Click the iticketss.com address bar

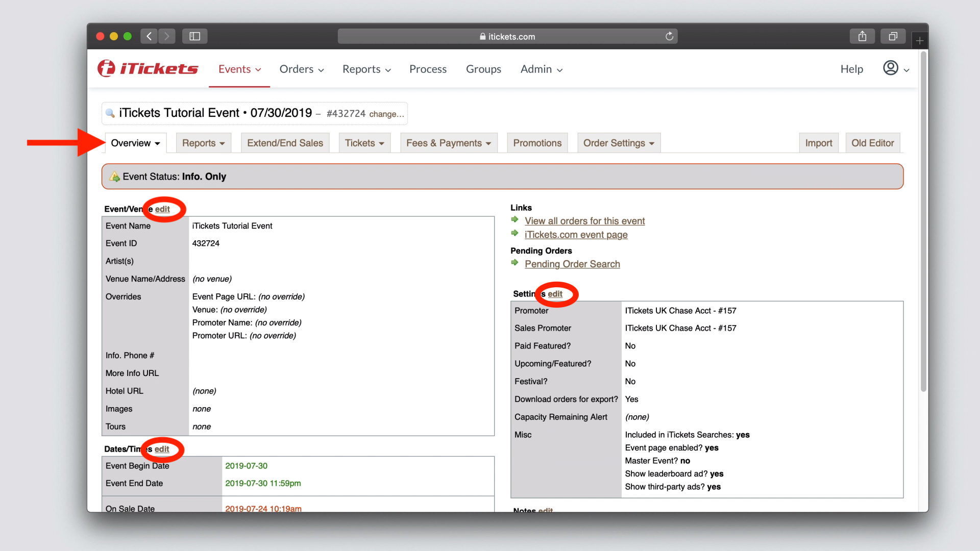pyautogui.click(x=507, y=36)
